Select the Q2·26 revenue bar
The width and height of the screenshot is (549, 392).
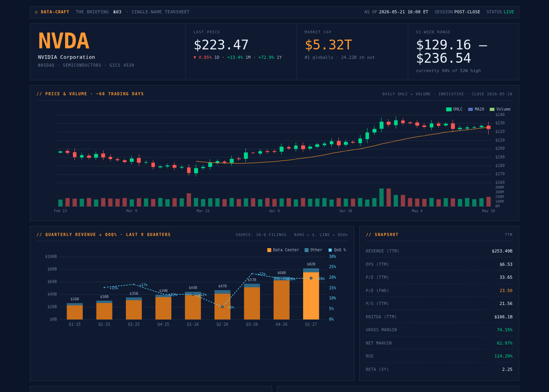pyautogui.click(x=222, y=305)
